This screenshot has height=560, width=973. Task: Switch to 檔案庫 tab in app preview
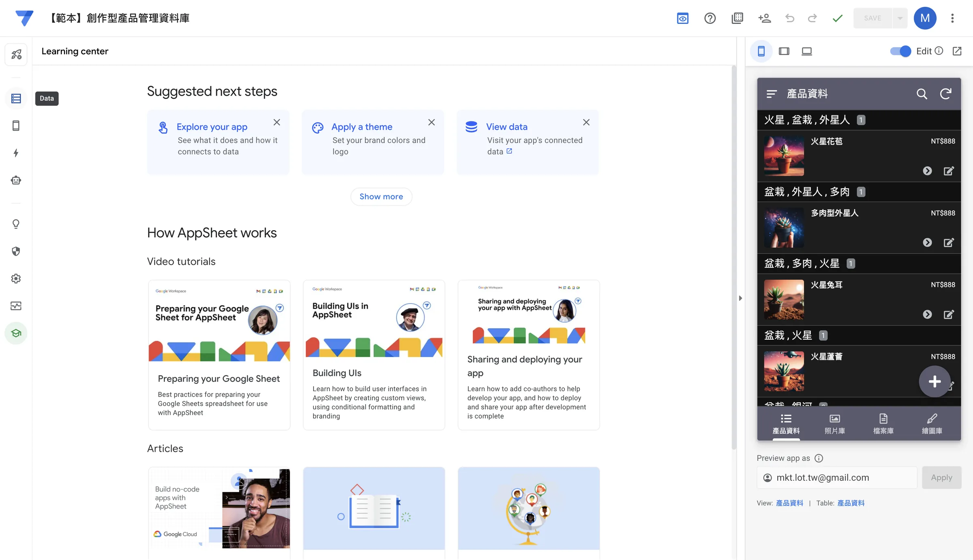(883, 424)
